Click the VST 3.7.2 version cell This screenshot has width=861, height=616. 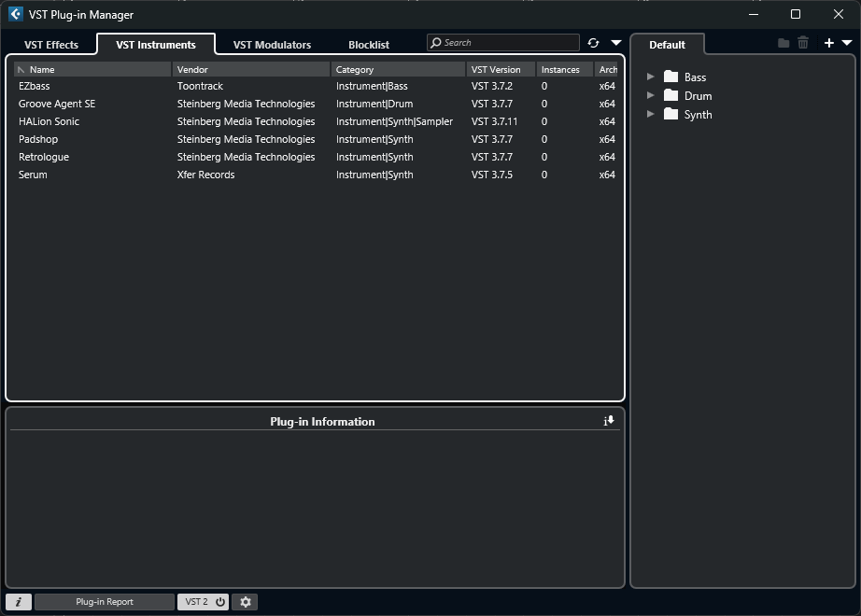click(491, 86)
